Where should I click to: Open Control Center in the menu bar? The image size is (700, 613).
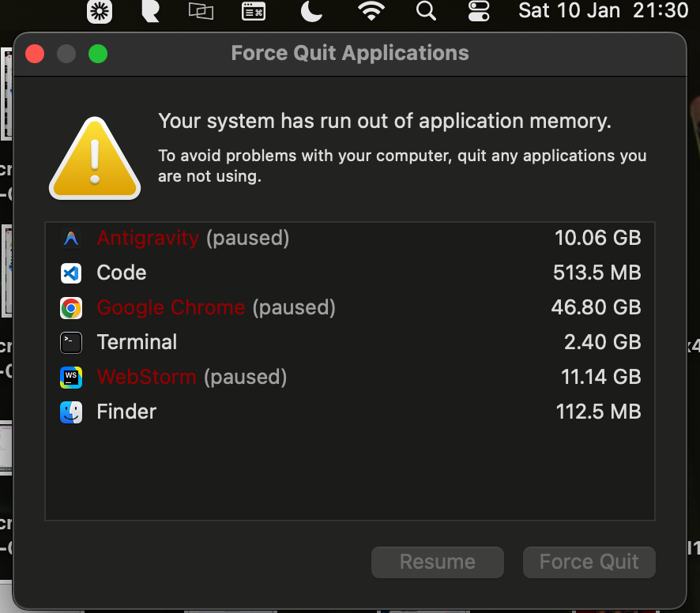479,12
